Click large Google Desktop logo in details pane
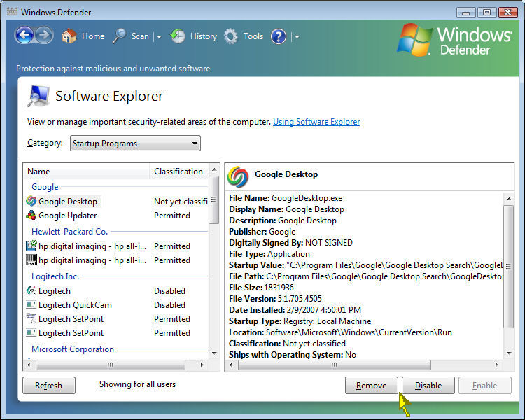The width and height of the screenshot is (525, 420). (x=238, y=177)
